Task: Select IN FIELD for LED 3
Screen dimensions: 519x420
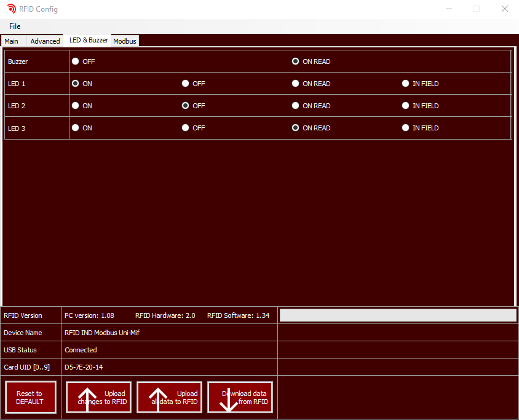Action: [406, 128]
